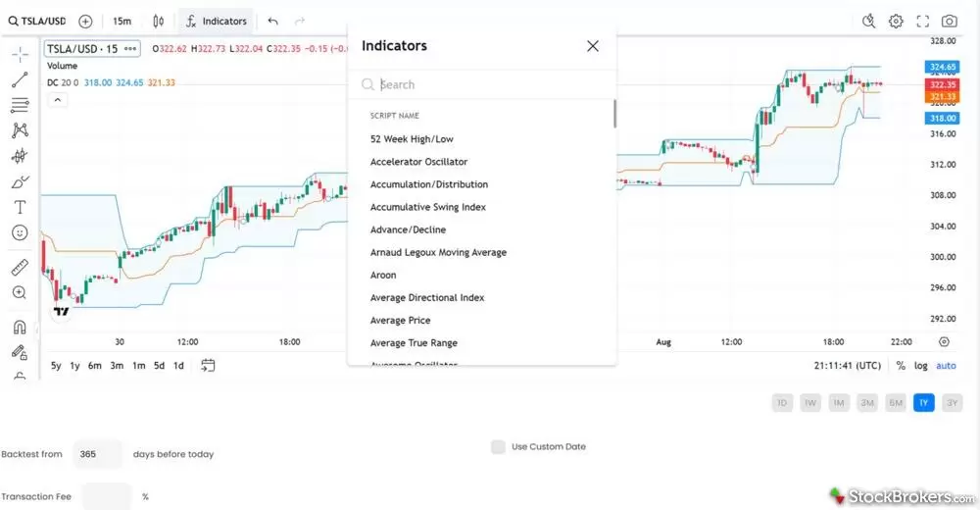
Task: Select the zoom in tool
Action: coord(20,293)
